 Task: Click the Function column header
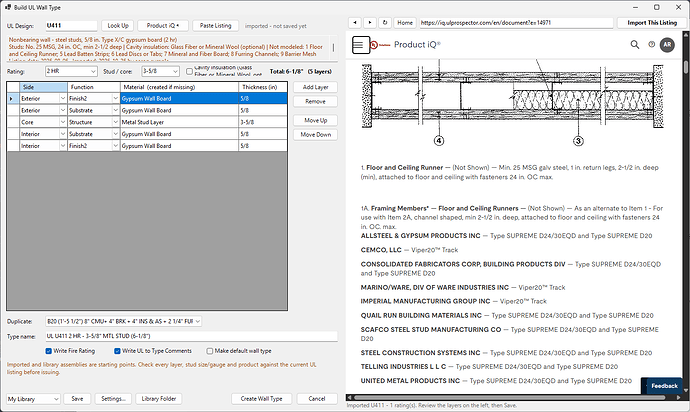[x=94, y=87]
